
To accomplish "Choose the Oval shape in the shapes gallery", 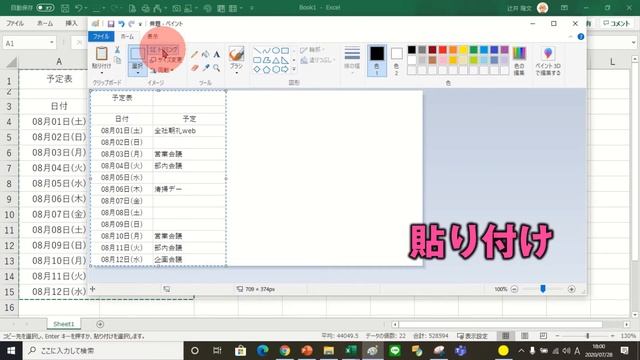I will click(276, 51).
